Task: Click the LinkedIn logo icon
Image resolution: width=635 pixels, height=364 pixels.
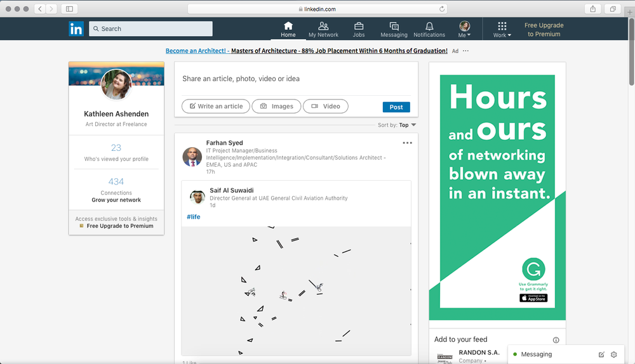Action: [x=76, y=29]
